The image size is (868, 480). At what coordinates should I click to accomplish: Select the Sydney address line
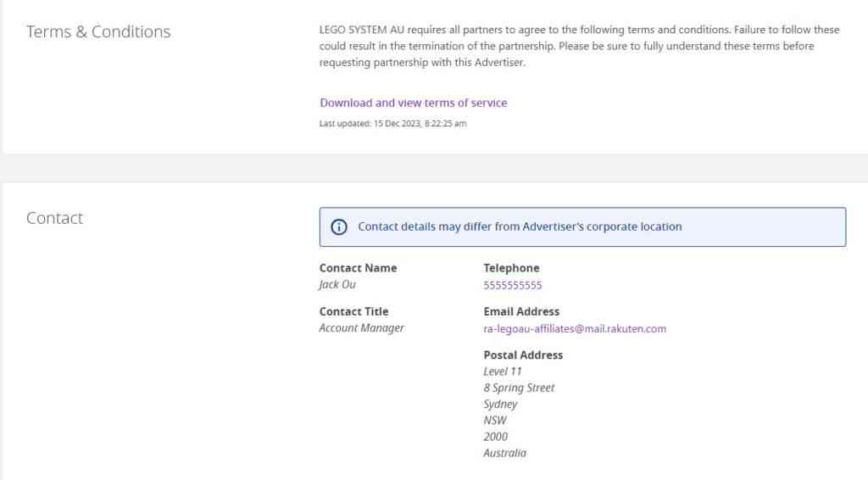[500, 405]
